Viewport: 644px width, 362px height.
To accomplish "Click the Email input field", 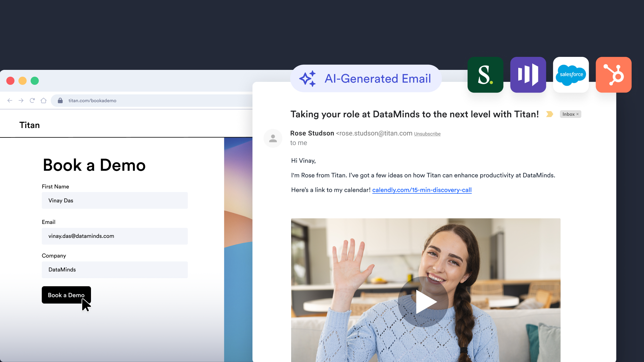I will tap(115, 236).
